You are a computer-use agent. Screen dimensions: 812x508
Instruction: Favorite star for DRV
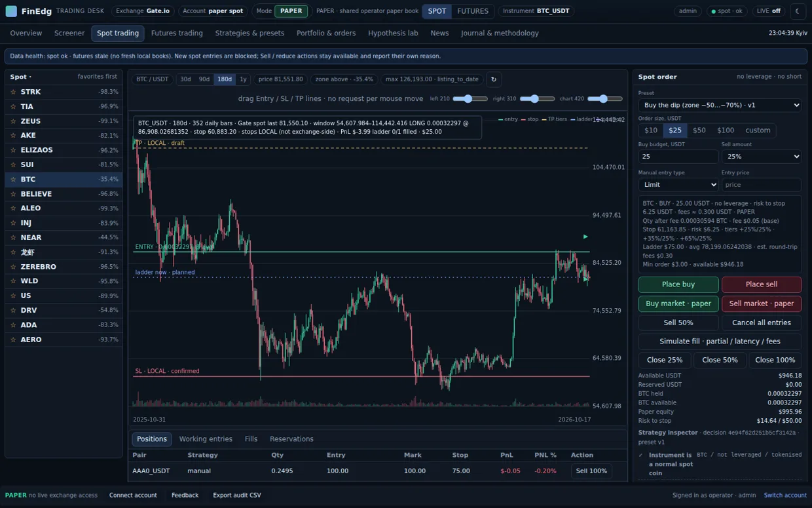click(x=13, y=310)
